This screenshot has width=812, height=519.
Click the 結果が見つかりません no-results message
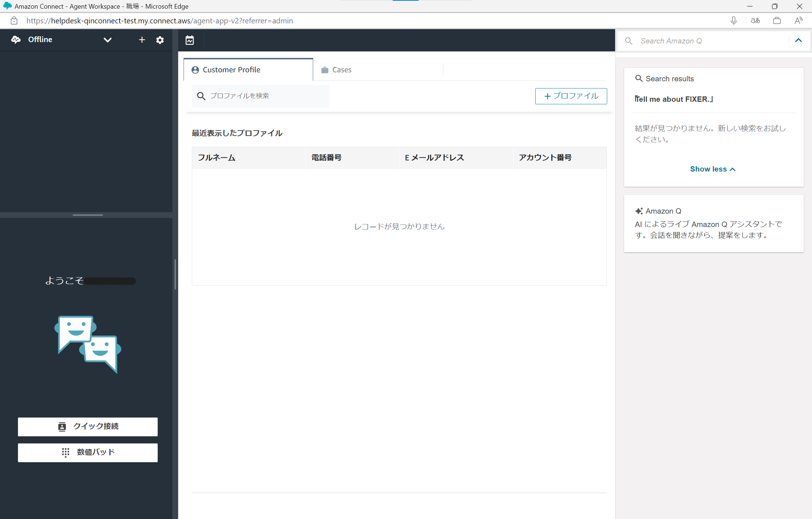710,134
